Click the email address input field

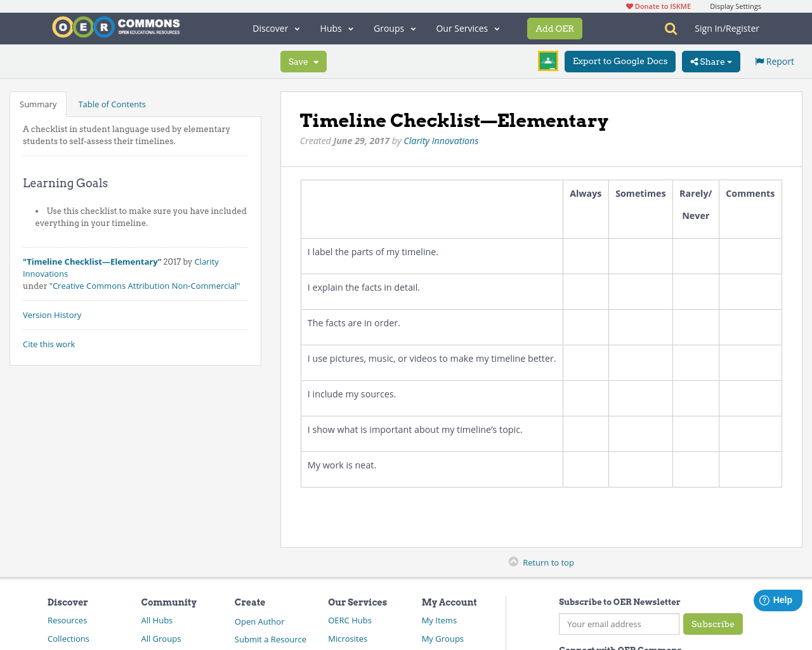pos(619,624)
